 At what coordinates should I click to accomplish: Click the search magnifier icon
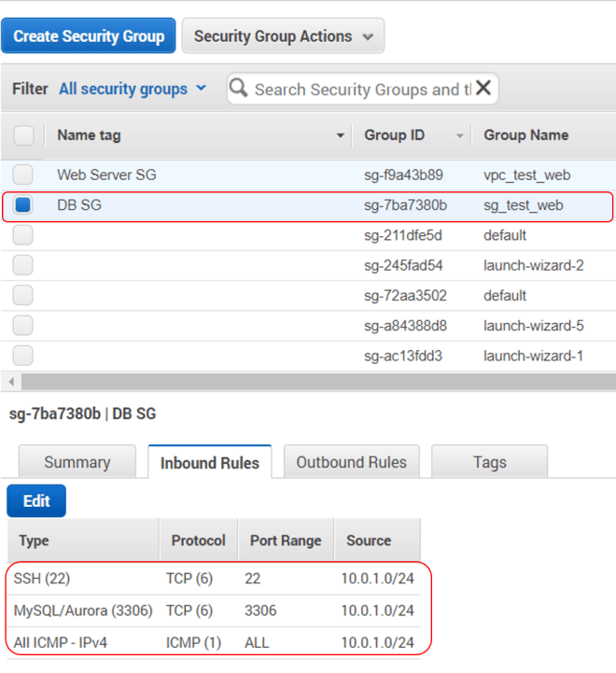[x=239, y=89]
